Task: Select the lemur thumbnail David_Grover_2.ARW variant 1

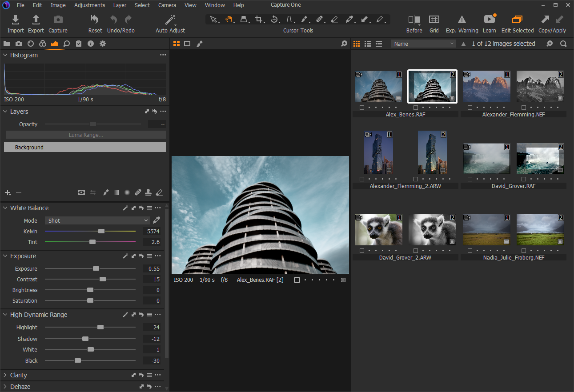Action: (378, 229)
